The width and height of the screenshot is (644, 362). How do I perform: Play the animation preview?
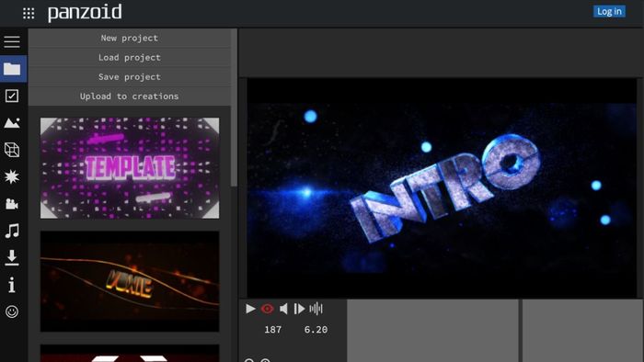click(x=250, y=309)
